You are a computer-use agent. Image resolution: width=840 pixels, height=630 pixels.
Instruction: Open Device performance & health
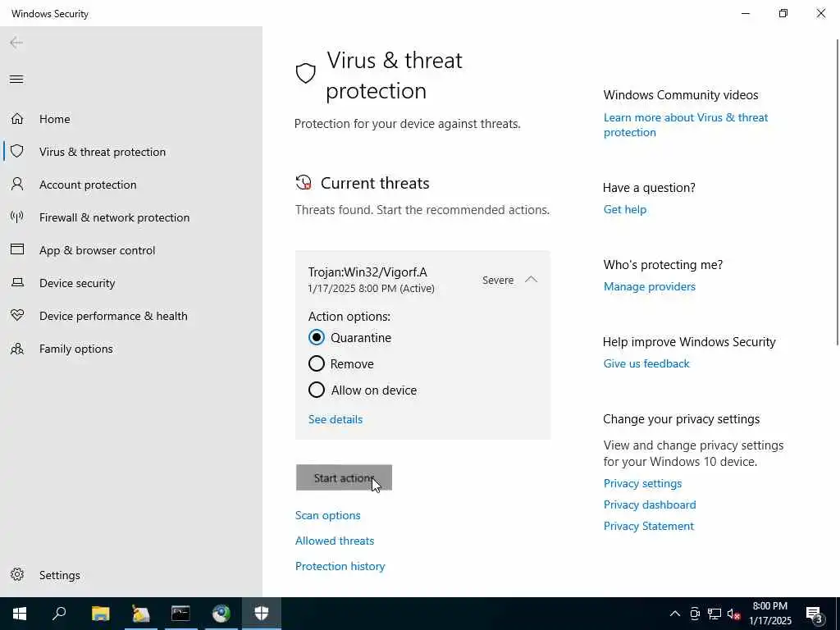point(113,316)
